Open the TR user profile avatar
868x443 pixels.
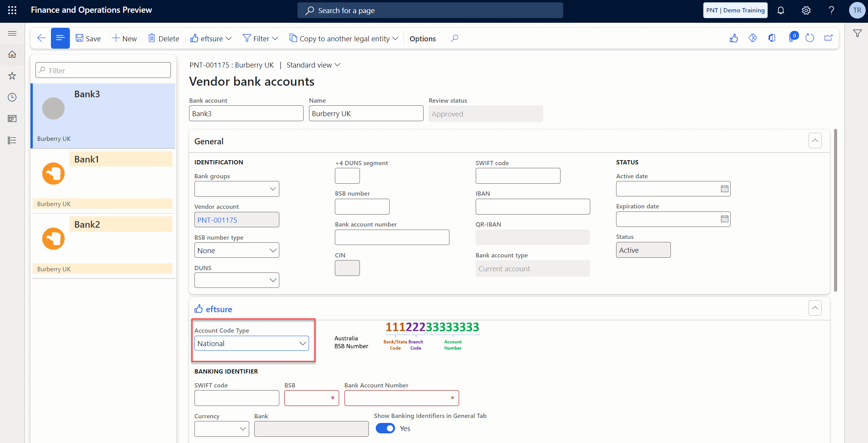[x=857, y=10]
